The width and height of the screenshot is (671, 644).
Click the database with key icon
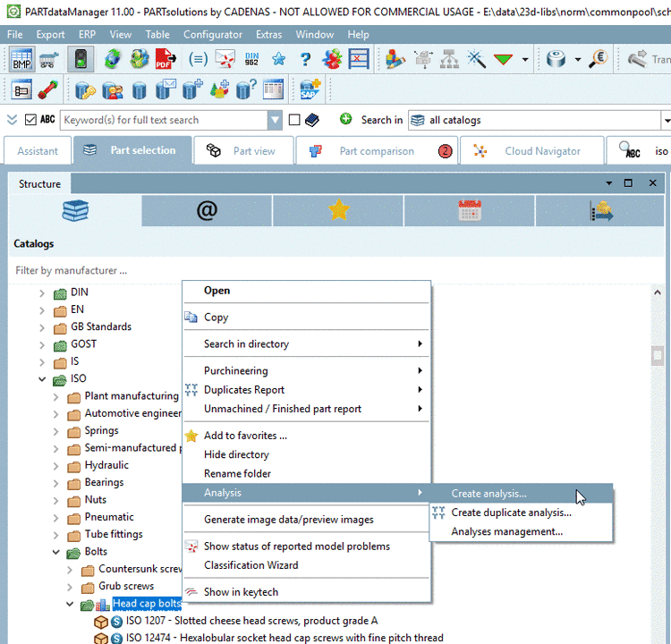[x=85, y=89]
